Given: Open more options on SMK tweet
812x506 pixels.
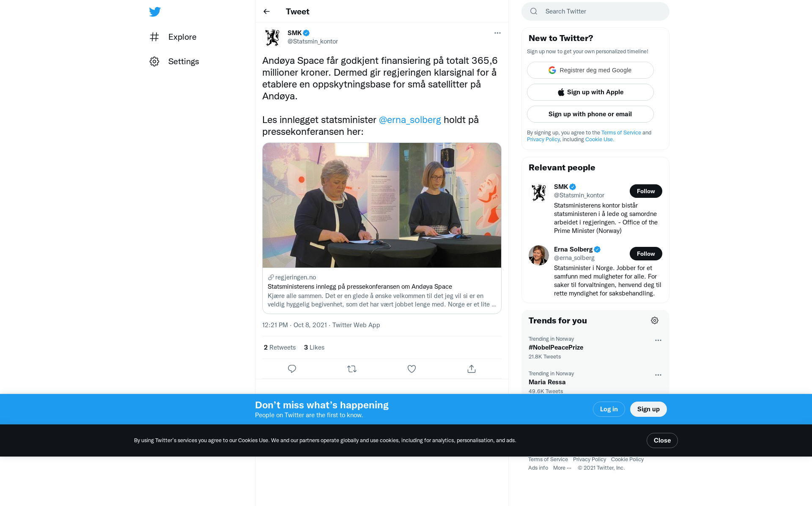Looking at the screenshot, I should click(497, 33).
